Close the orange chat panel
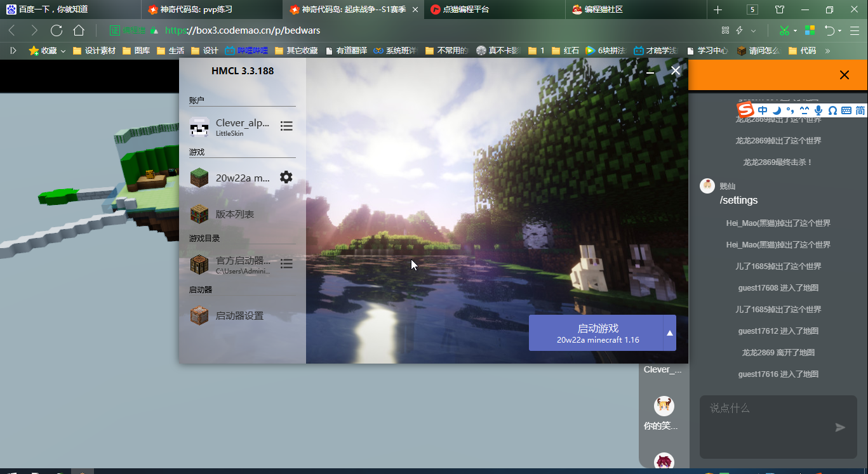The height and width of the screenshot is (474, 868). click(845, 75)
